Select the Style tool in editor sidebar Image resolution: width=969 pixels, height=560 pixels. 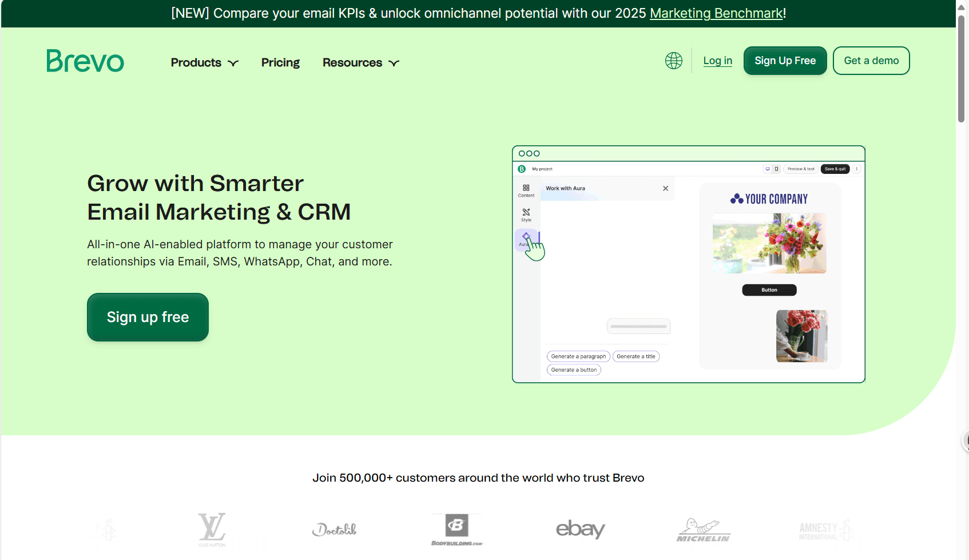click(526, 215)
